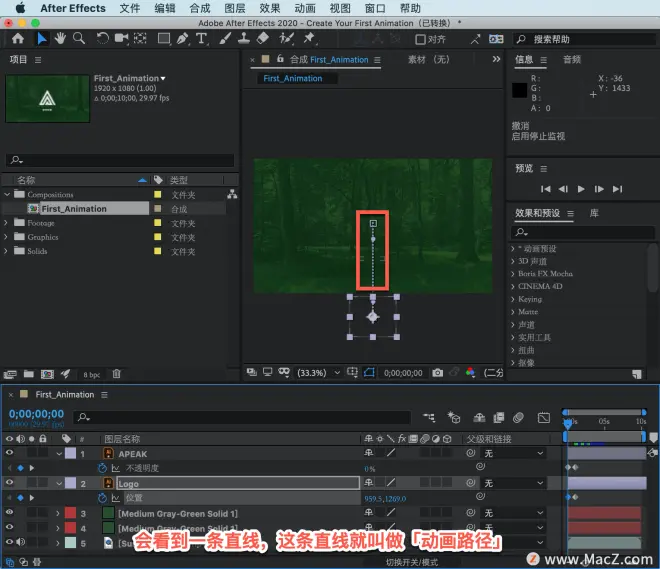Play the preview
This screenshot has width=660, height=569.
click(x=581, y=189)
